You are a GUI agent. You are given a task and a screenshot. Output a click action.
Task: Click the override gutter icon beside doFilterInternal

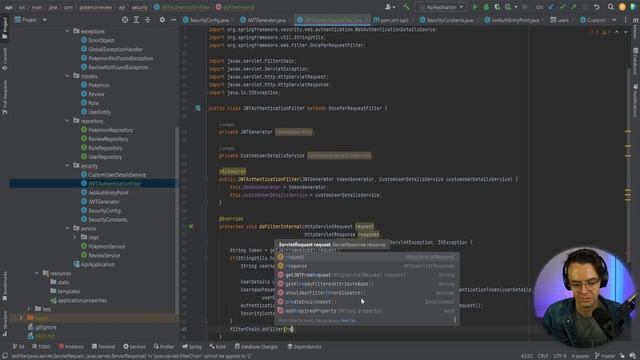(x=191, y=226)
